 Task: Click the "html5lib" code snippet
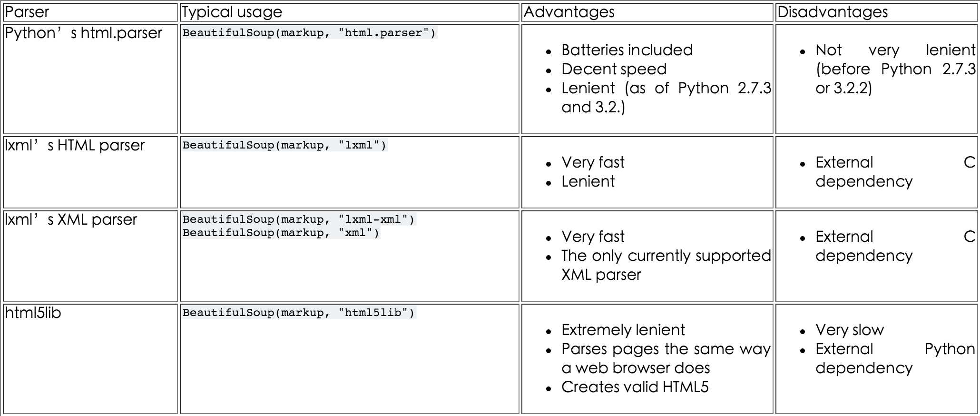299,313
